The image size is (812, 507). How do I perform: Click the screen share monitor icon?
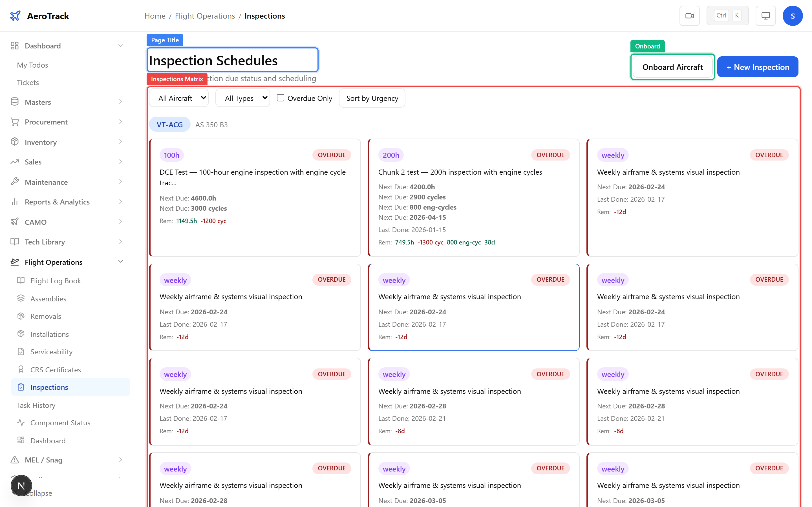(x=765, y=15)
